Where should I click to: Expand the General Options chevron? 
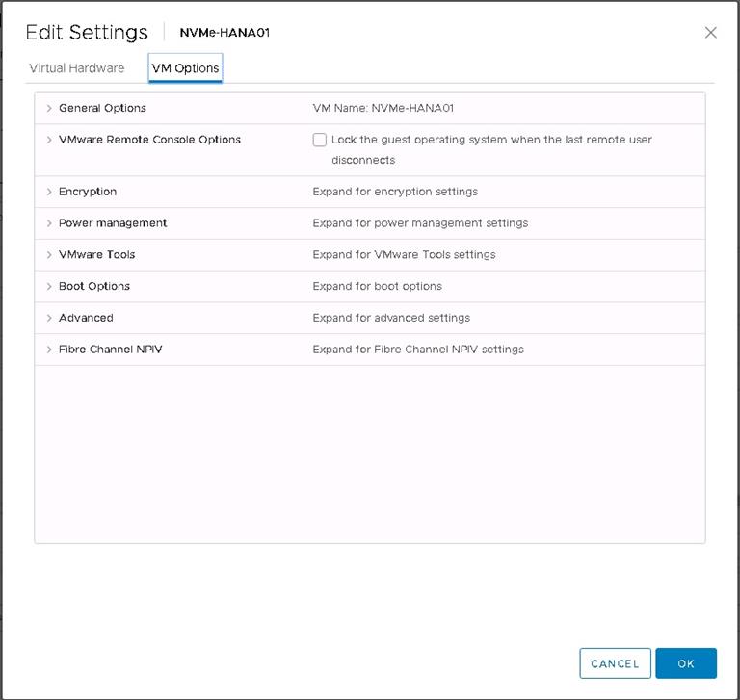(49, 108)
